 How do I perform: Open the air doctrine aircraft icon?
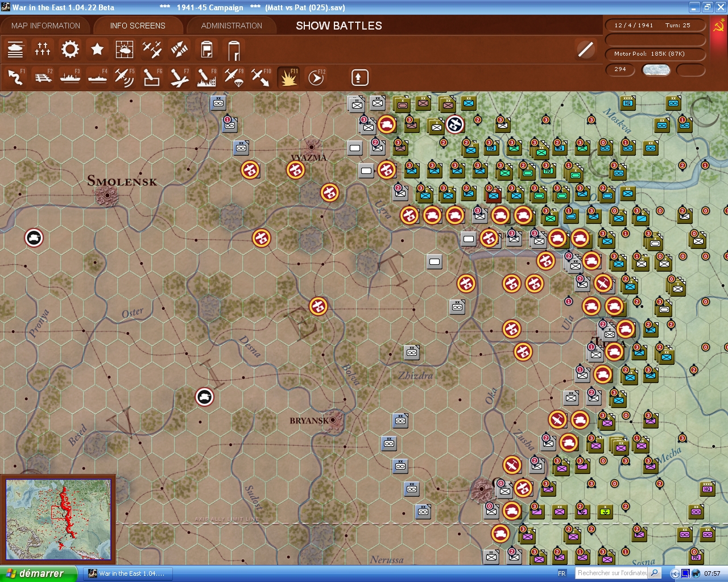pyautogui.click(x=152, y=49)
